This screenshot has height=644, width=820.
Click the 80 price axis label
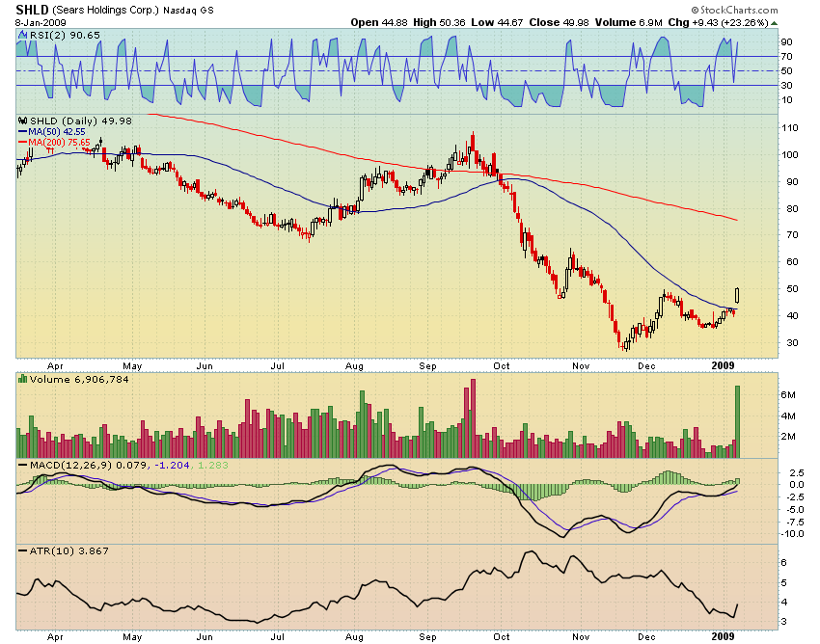point(792,208)
